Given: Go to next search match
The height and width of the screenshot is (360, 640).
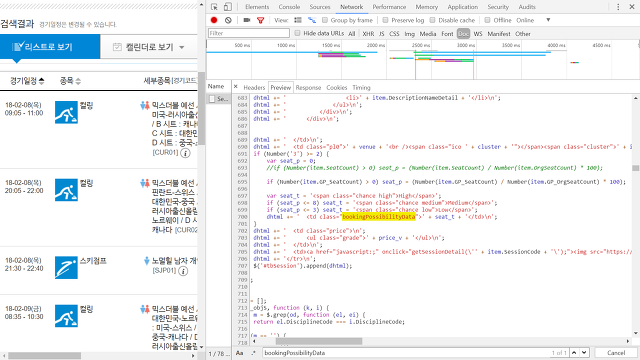Looking at the screenshot, I should [x=584, y=353].
